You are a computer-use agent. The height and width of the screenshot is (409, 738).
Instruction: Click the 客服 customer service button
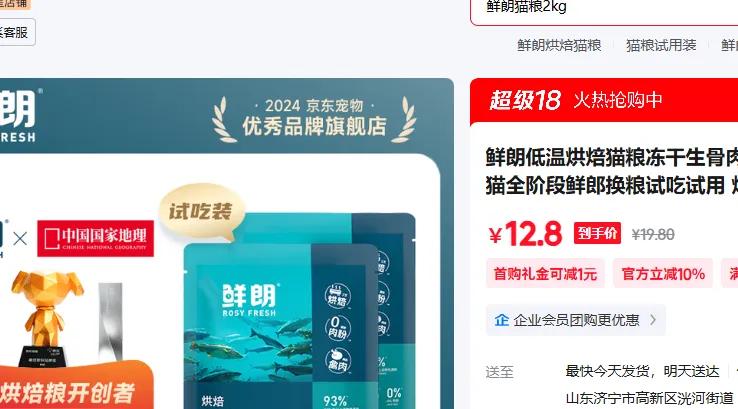tap(14, 32)
